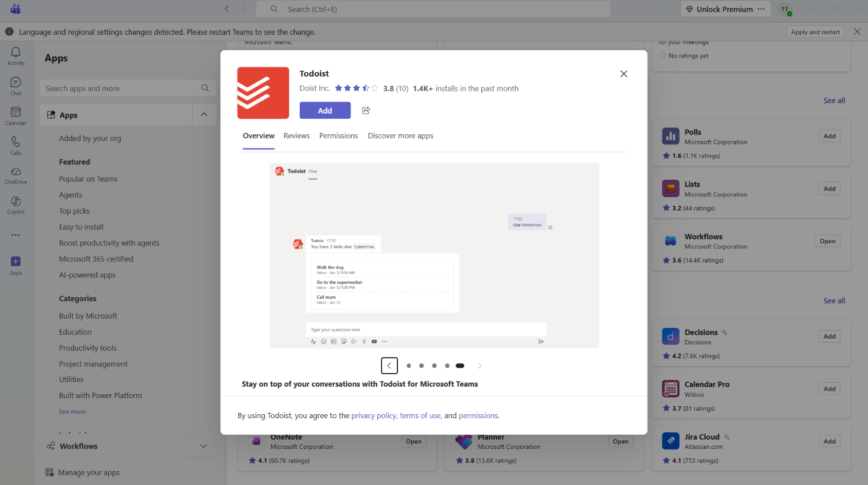The width and height of the screenshot is (868, 485).
Task: Show next Todoist screenshot
Action: point(479,365)
